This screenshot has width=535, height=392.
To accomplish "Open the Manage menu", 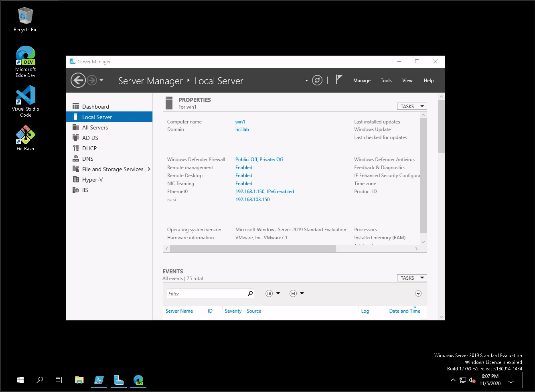I will click(362, 81).
